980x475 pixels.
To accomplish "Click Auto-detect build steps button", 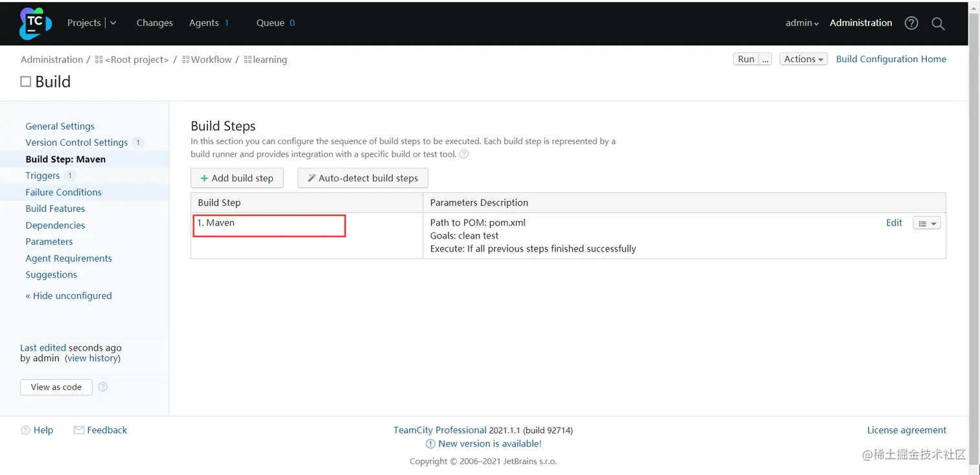I will click(362, 178).
